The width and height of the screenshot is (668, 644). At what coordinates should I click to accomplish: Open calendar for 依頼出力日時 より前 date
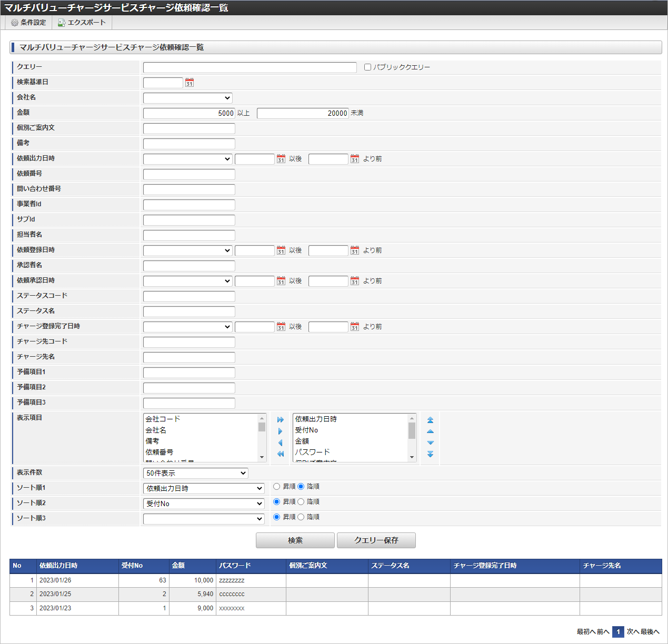355,159
